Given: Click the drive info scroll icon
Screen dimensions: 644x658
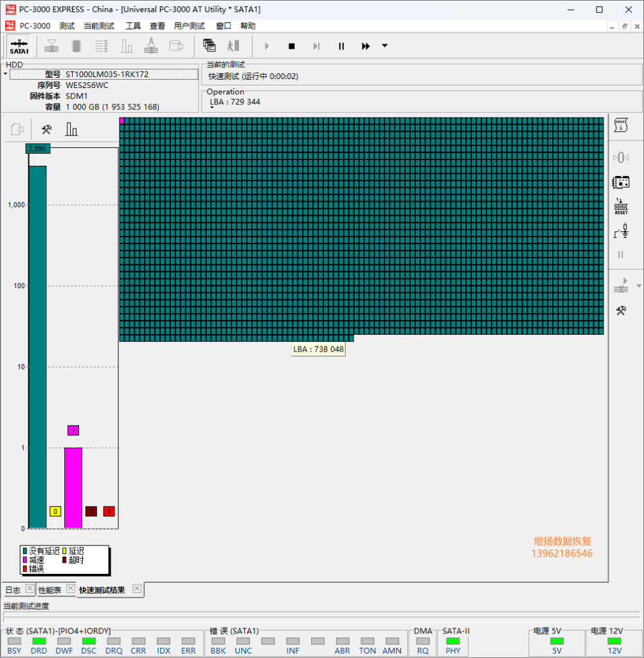Looking at the screenshot, I should [x=620, y=125].
